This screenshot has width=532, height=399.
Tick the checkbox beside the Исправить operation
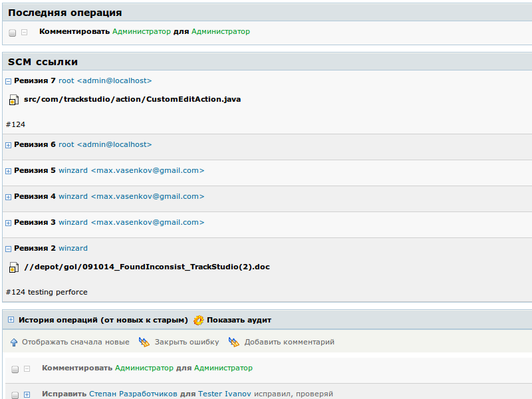pyautogui.click(x=15, y=394)
